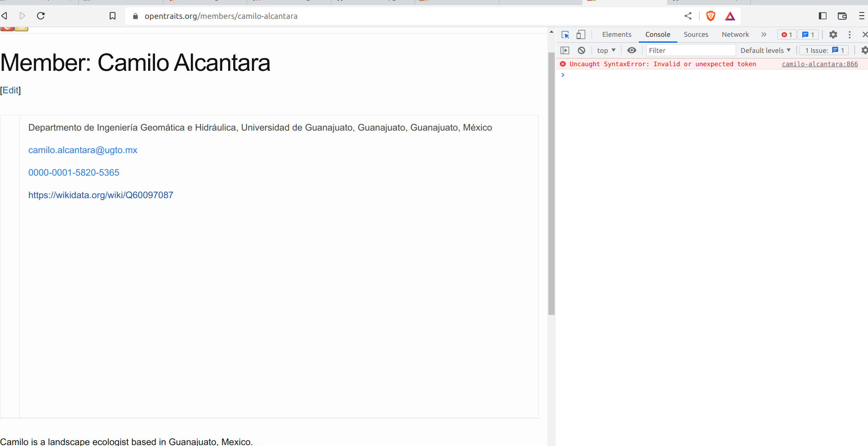Image resolution: width=868 pixels, height=446 pixels.
Task: Clear the console with the clear icon
Action: coord(582,50)
